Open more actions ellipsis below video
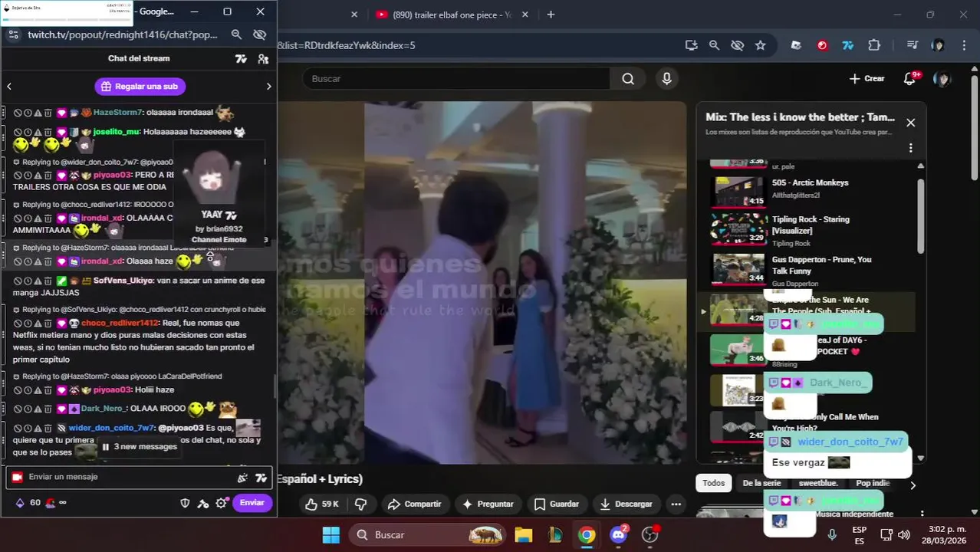The width and height of the screenshot is (980, 552). (x=676, y=504)
